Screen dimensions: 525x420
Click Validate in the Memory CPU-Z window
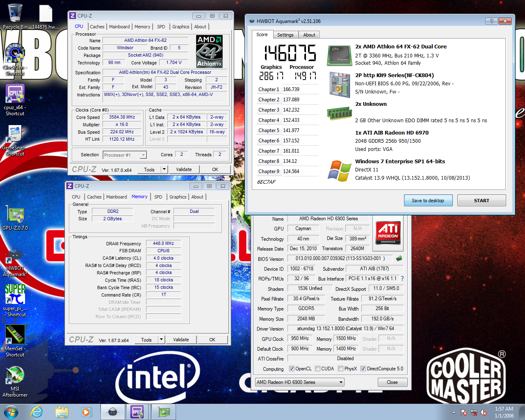click(181, 340)
